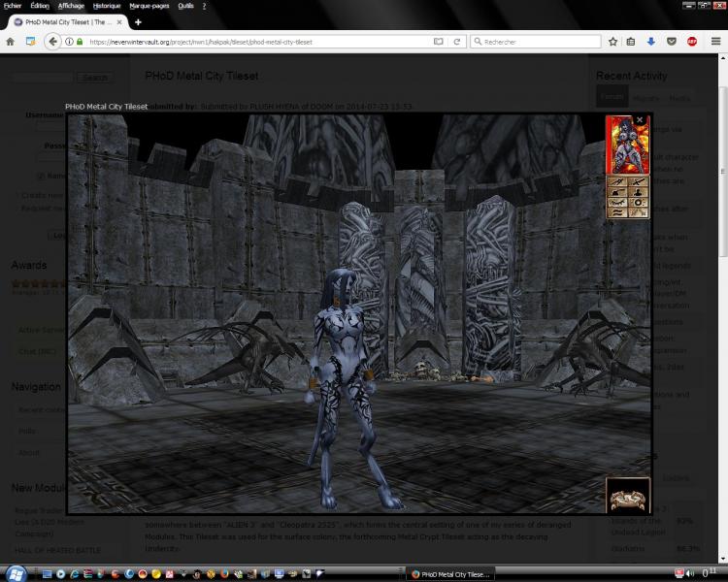Focus the neverwintervault.org address bar
728x582 pixels.
(260, 42)
